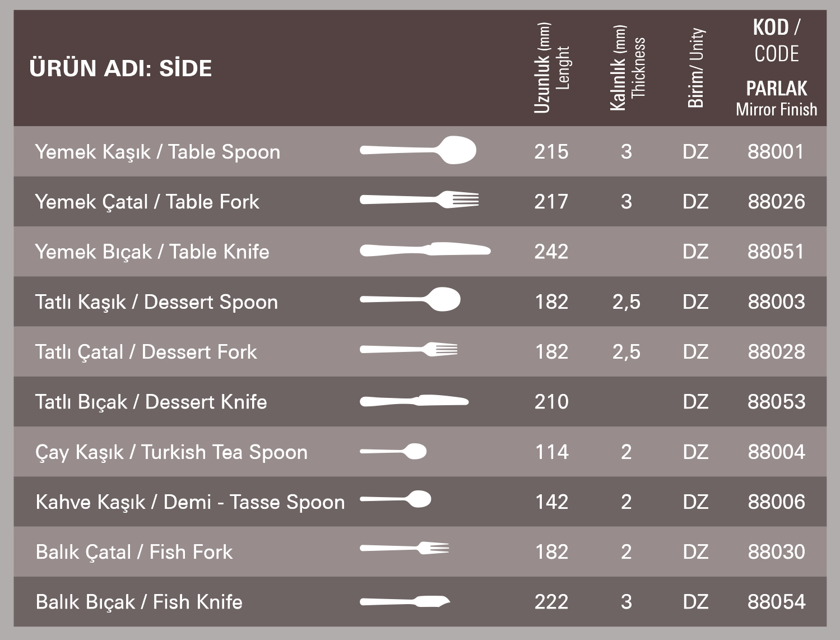Select the KOD / CODE column header
Image resolution: width=840 pixels, height=640 pixels.
click(x=776, y=40)
